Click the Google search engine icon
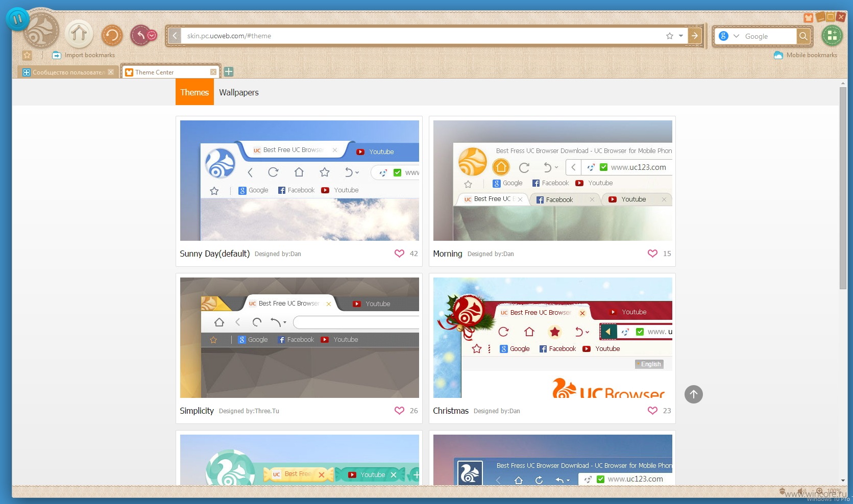The height and width of the screenshot is (504, 853). pyautogui.click(x=723, y=36)
